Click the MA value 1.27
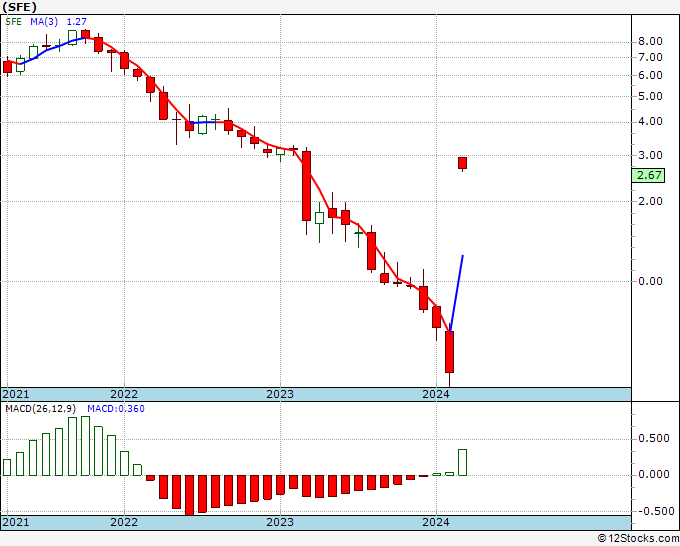Screen dimensions: 680x546 pyautogui.click(x=77, y=22)
